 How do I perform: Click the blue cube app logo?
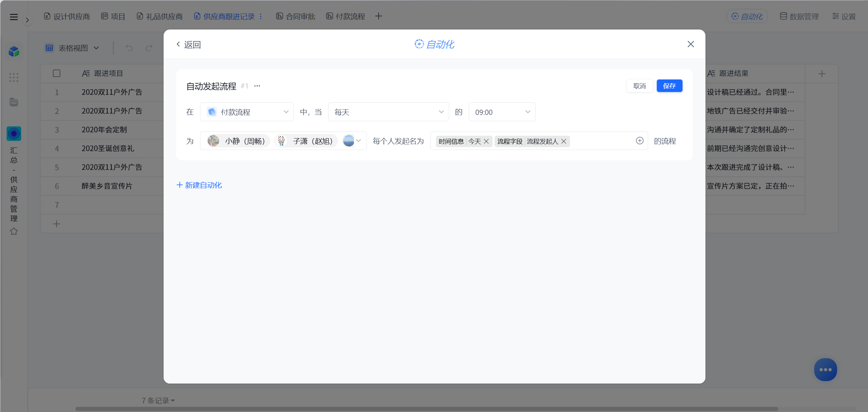[x=14, y=51]
